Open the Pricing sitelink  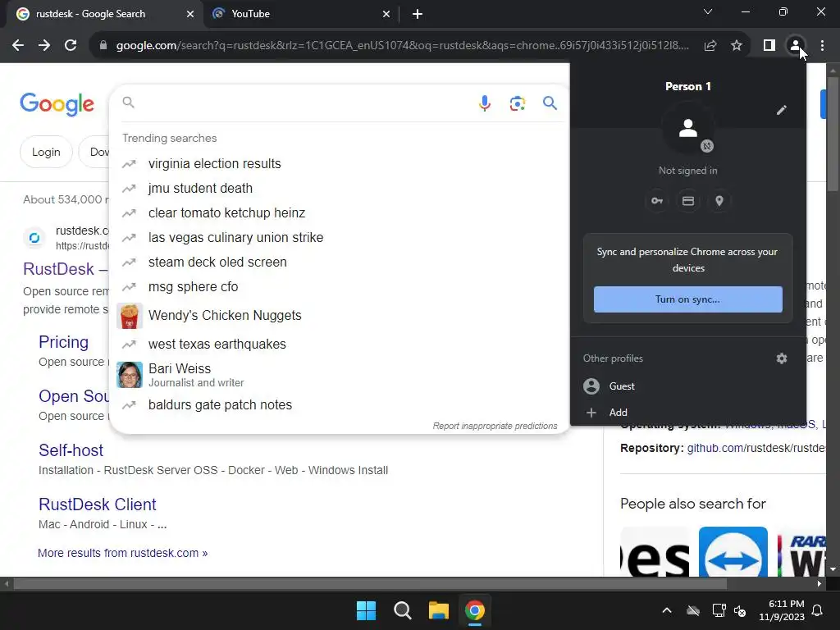(63, 342)
